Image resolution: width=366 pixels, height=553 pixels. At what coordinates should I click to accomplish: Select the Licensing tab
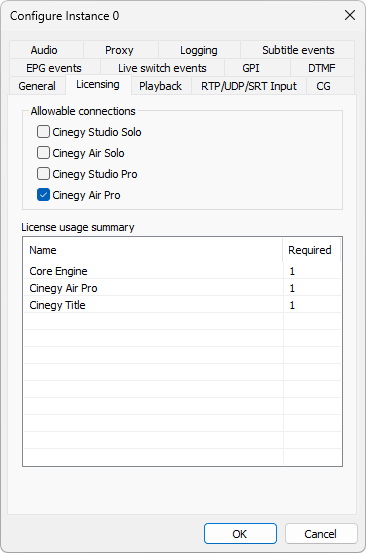[x=98, y=85]
